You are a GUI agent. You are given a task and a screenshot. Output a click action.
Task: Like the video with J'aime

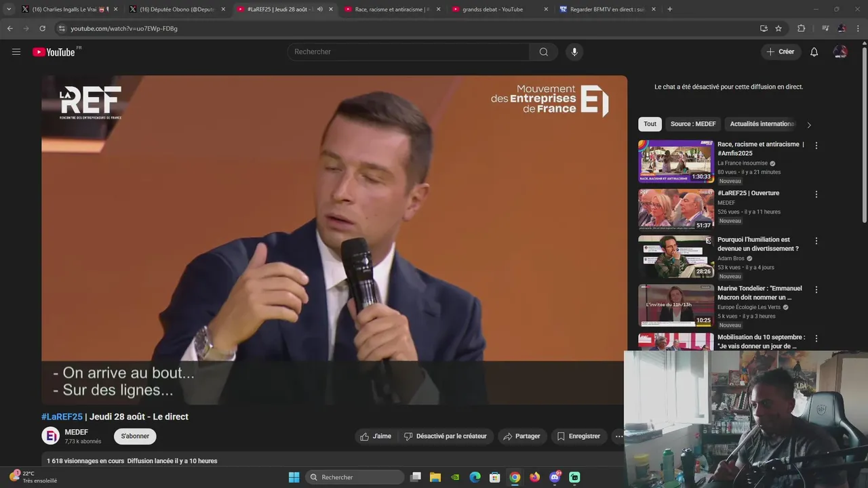[376, 436]
